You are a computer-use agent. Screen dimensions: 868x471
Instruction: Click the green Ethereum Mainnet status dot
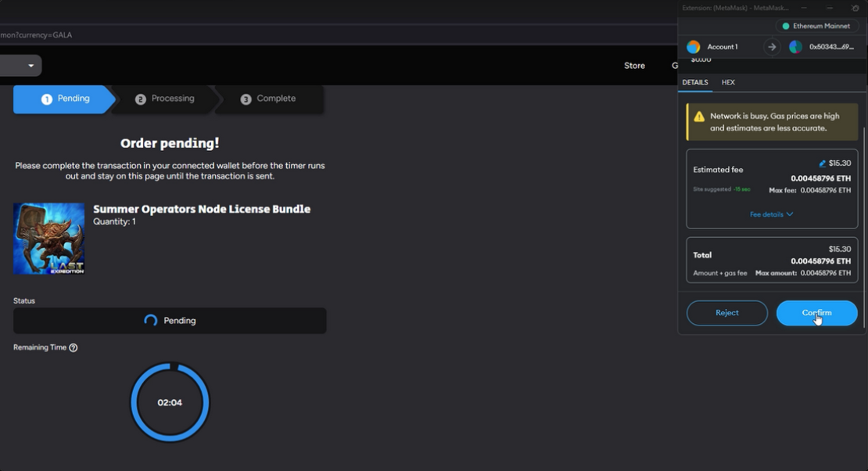pyautogui.click(x=786, y=26)
